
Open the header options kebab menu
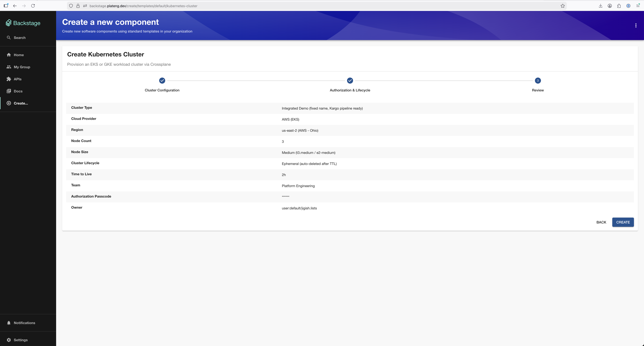pyautogui.click(x=636, y=25)
